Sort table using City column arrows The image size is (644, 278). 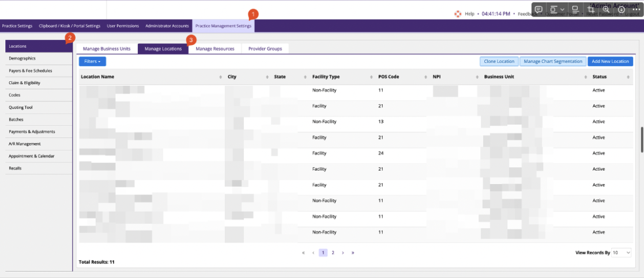(x=268, y=77)
